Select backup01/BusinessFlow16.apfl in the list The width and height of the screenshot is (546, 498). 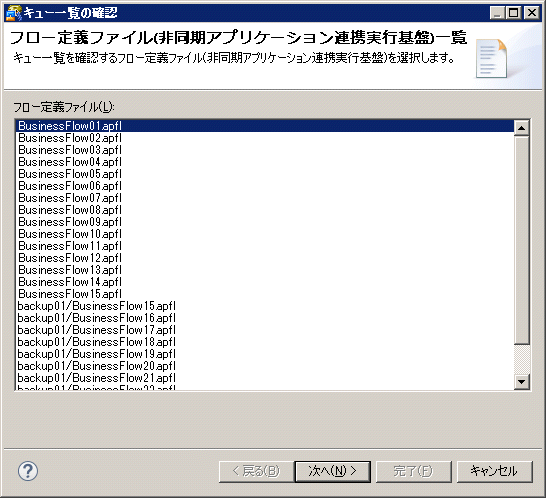265,318
